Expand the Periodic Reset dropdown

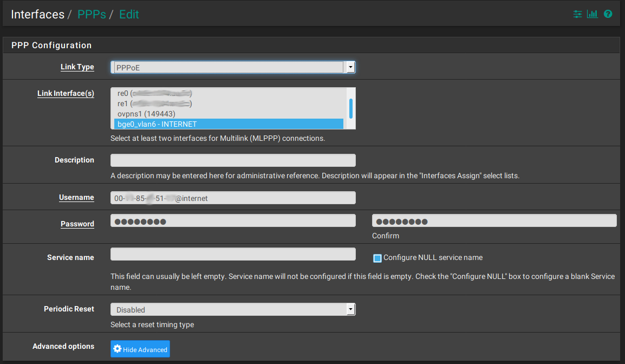tap(233, 309)
